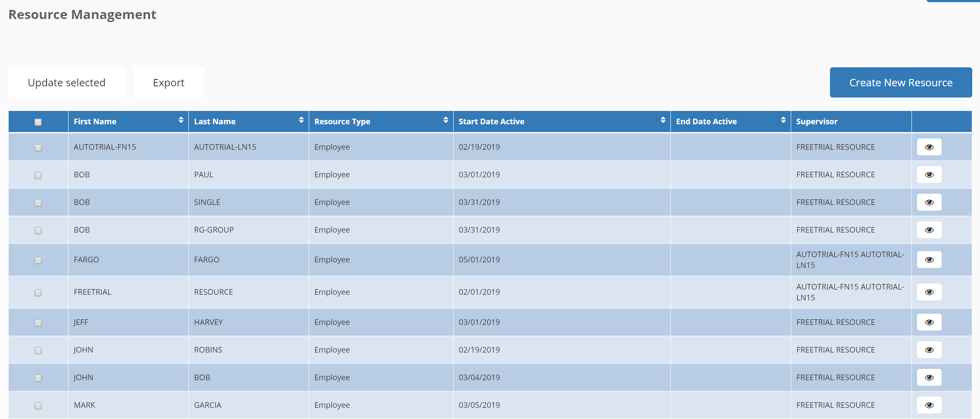Click the GARCIA last name cell

[249, 405]
